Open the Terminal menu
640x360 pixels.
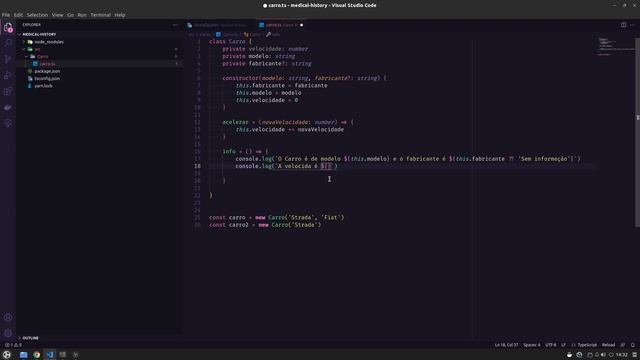[x=100, y=15]
